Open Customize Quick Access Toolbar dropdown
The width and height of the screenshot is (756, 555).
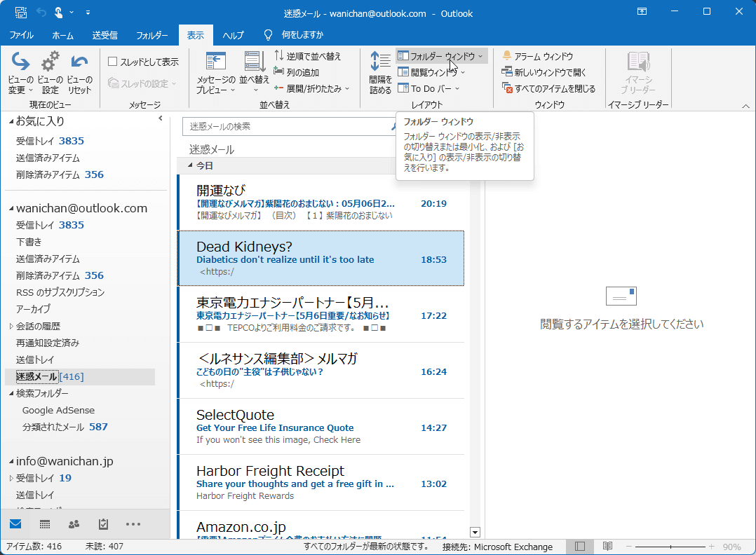(88, 13)
